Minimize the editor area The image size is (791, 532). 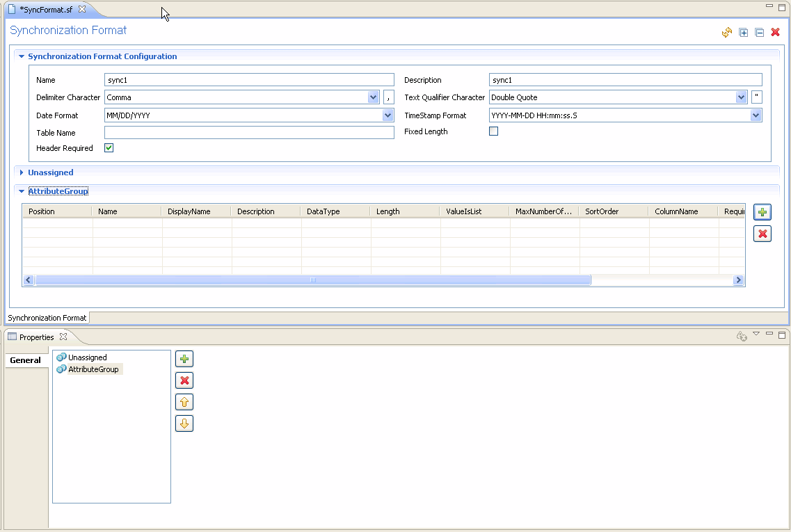(769, 6)
